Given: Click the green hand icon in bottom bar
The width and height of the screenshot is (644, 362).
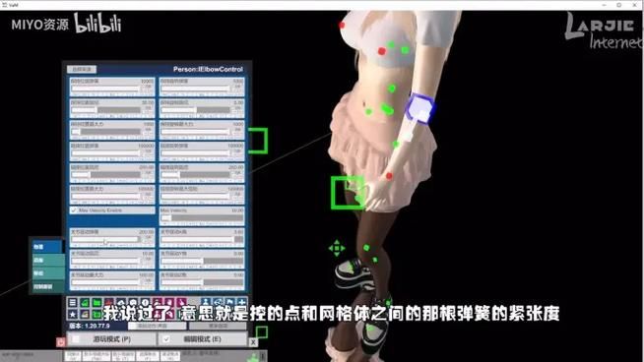Looking at the screenshot, I should 253,357.
